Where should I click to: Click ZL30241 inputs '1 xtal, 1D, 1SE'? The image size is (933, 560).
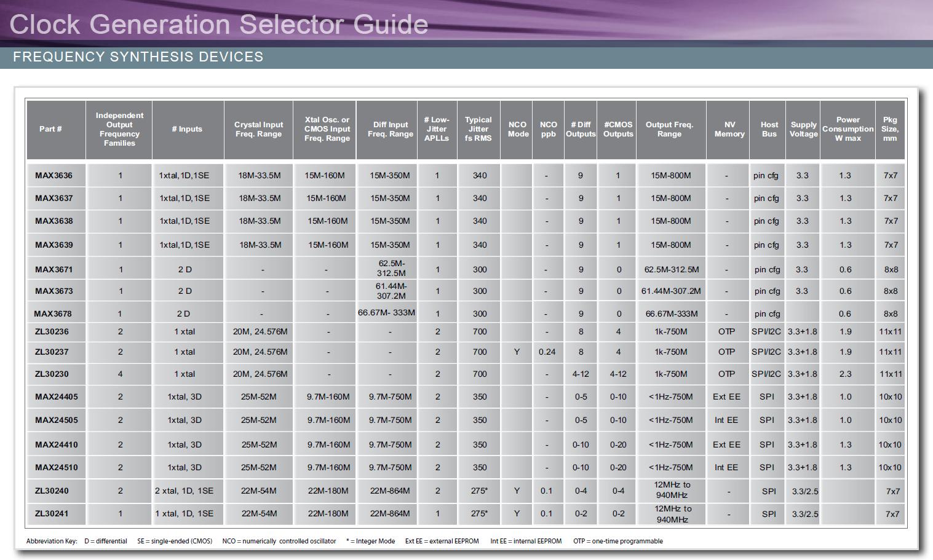tap(185, 513)
